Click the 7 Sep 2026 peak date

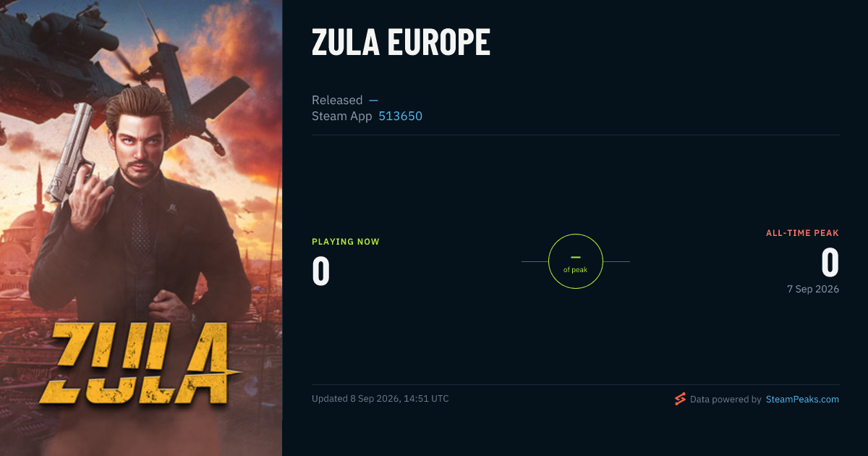813,289
